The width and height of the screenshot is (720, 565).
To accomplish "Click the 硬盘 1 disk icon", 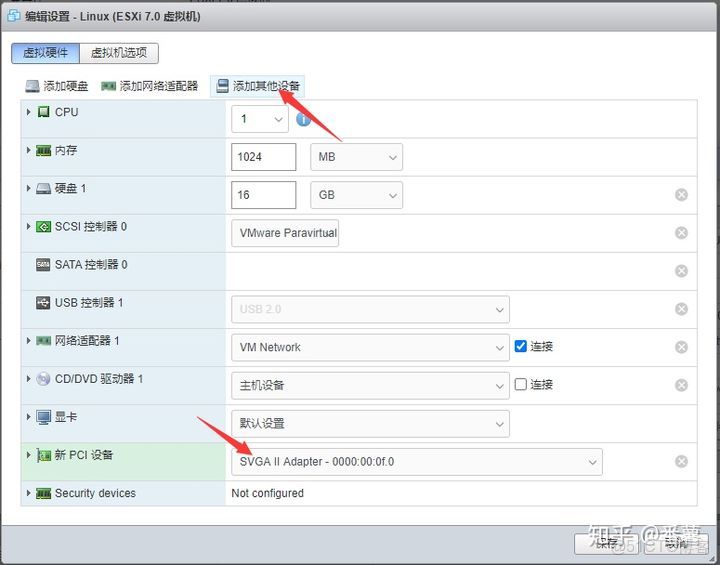I will (x=43, y=188).
